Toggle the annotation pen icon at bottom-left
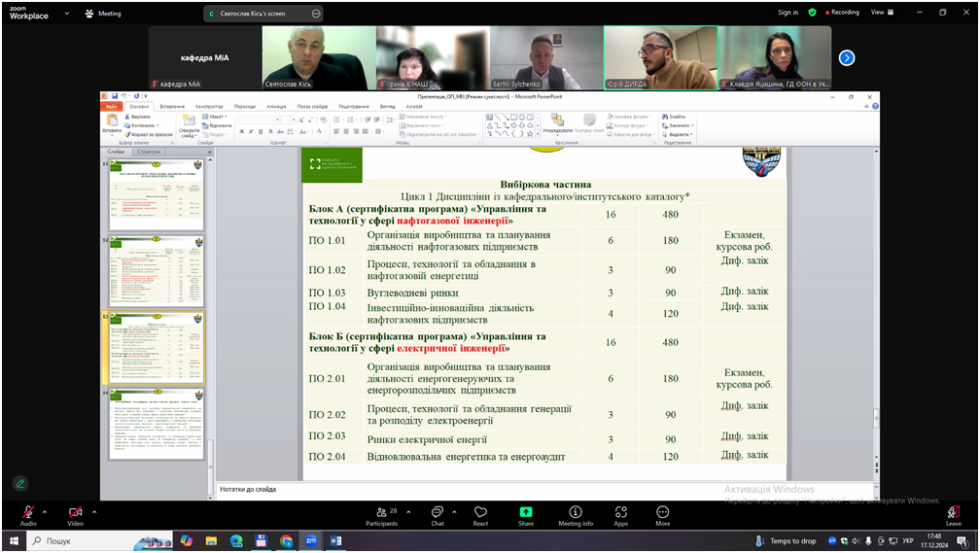Screen dimensions: 980x553 pos(19,483)
